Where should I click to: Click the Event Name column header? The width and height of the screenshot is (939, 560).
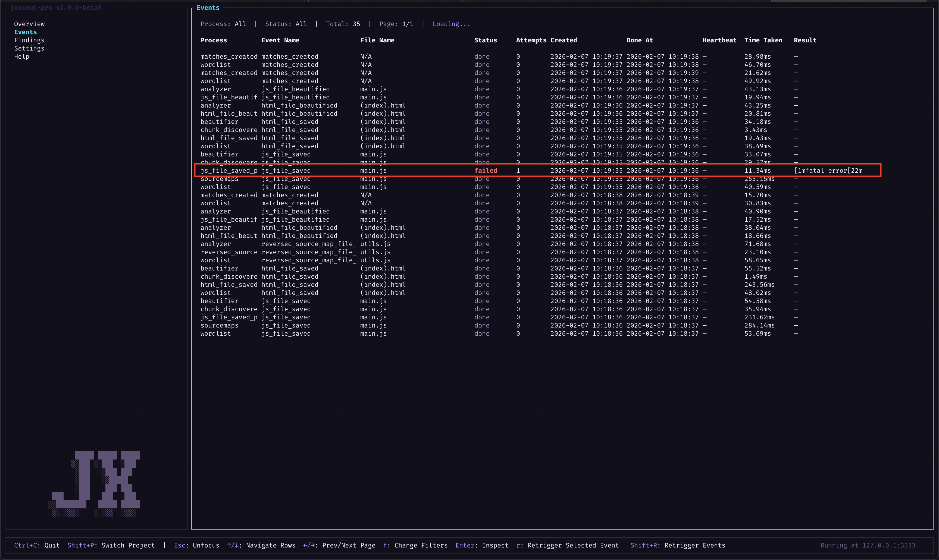pyautogui.click(x=280, y=40)
